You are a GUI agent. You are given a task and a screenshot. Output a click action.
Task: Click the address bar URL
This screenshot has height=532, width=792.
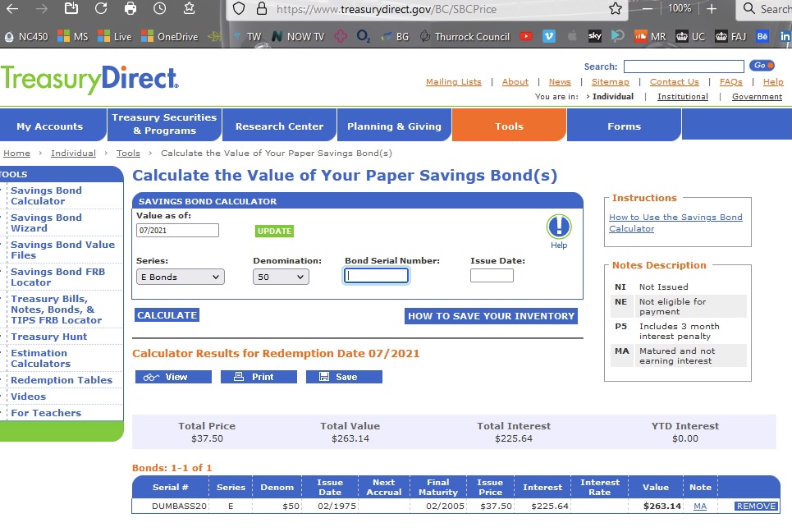[x=387, y=9]
